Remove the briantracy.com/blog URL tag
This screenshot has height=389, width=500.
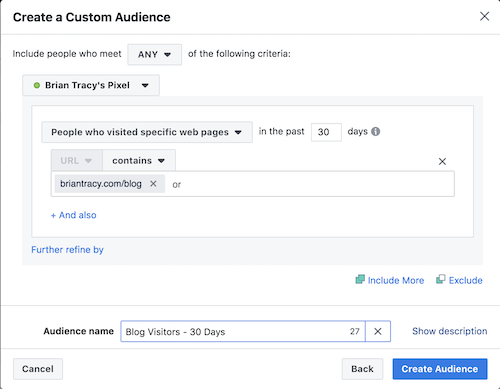point(153,184)
